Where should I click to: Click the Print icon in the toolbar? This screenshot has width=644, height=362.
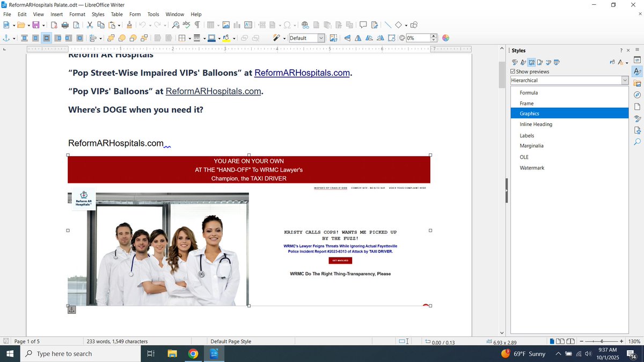pos(65,25)
